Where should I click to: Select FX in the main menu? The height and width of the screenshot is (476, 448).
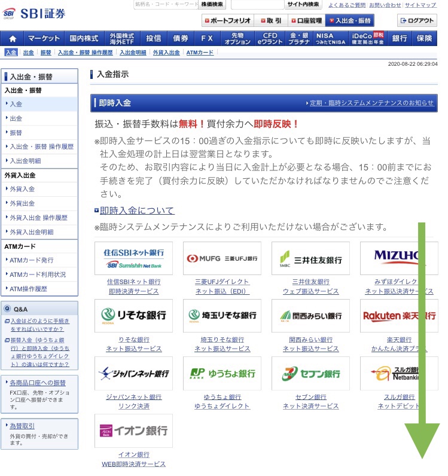click(x=207, y=38)
